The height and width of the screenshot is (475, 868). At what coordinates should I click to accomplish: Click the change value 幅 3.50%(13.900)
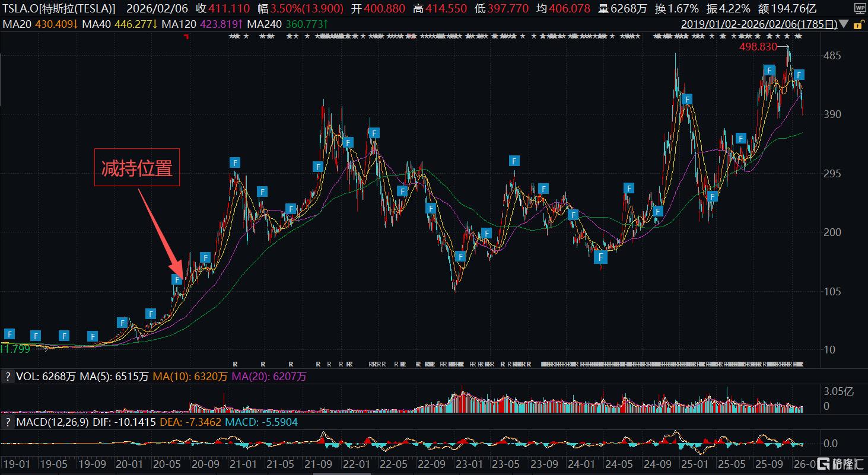click(x=300, y=9)
